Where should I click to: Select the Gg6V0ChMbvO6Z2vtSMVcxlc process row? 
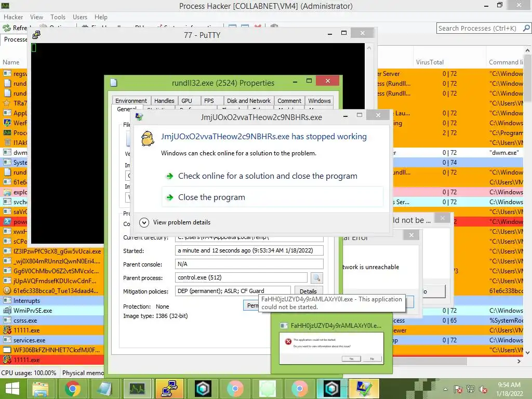52,271
